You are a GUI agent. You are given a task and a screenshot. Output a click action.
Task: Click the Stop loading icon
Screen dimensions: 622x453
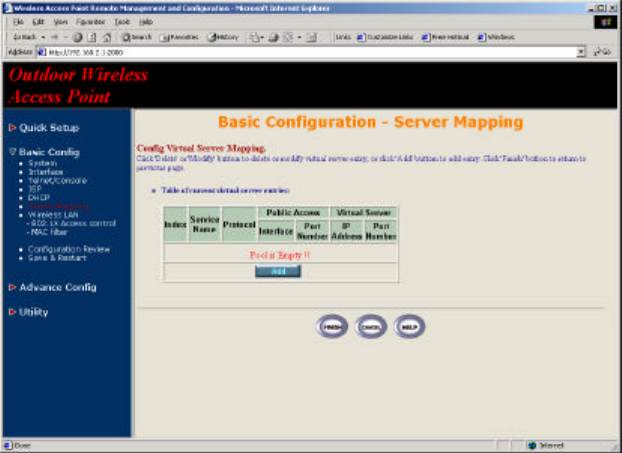[x=78, y=37]
